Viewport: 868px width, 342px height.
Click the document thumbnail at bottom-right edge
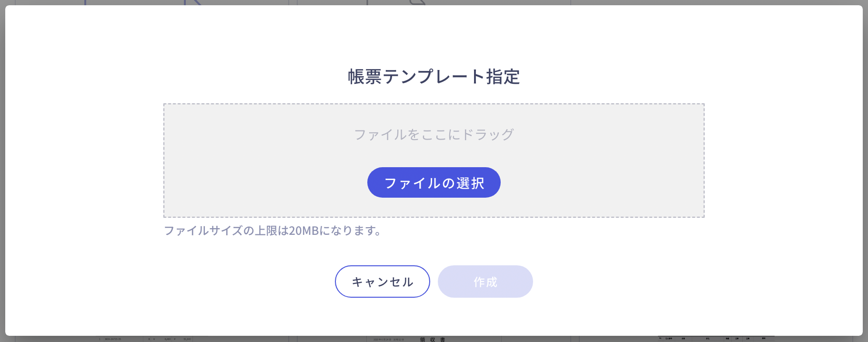coord(715,339)
